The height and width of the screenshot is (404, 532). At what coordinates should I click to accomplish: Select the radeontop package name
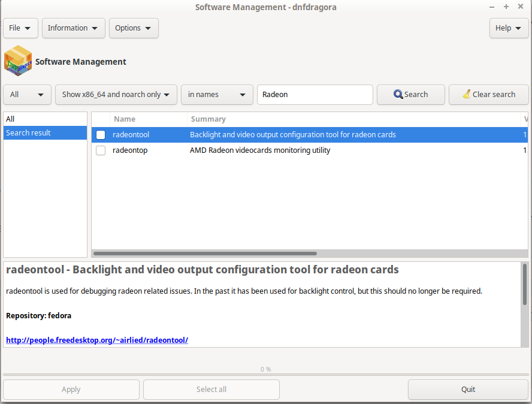pyautogui.click(x=130, y=150)
